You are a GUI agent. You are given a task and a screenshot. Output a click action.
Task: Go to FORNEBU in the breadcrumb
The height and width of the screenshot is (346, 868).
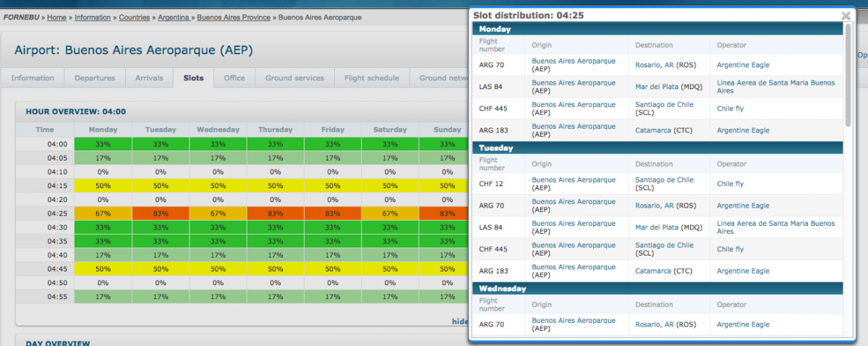coord(22,17)
